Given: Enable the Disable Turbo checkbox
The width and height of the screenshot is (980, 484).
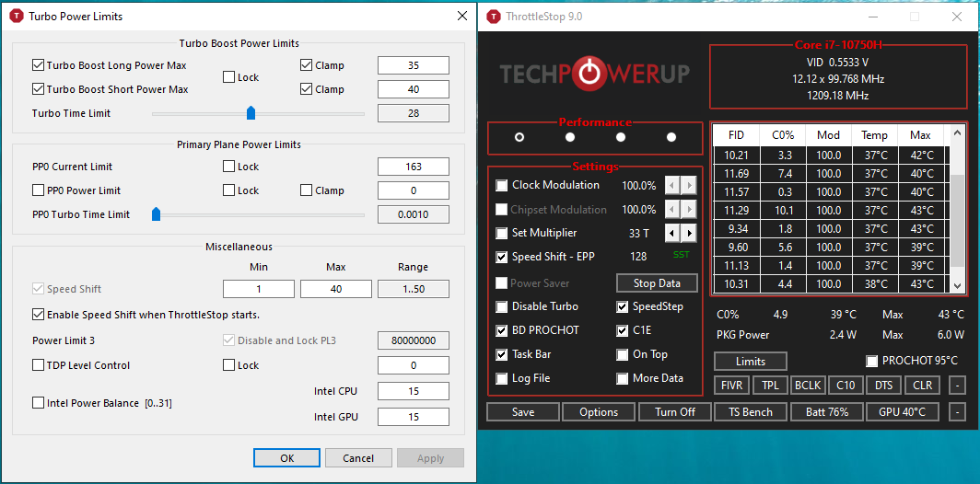Looking at the screenshot, I should [502, 307].
